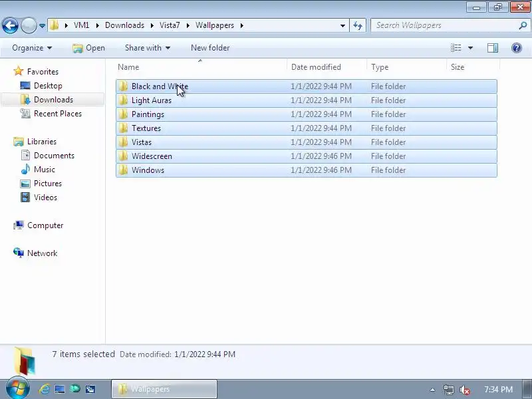The width and height of the screenshot is (532, 399).
Task: Select the Vistas folder icon
Action: click(x=124, y=142)
